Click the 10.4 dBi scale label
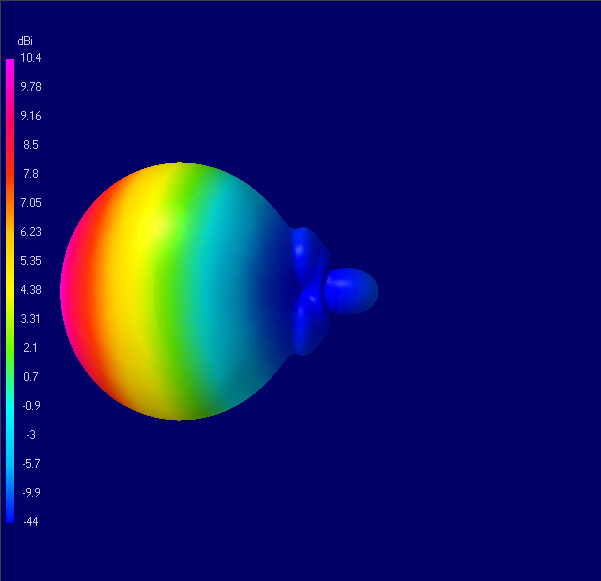 [31, 58]
